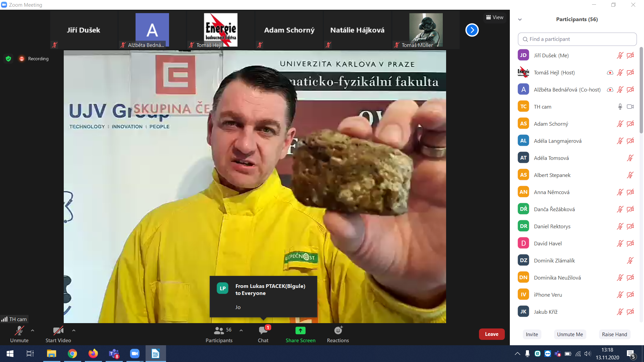Viewport: 644px width, 362px height.
Task: Click TH cam microphone icon in list
Action: tap(620, 107)
